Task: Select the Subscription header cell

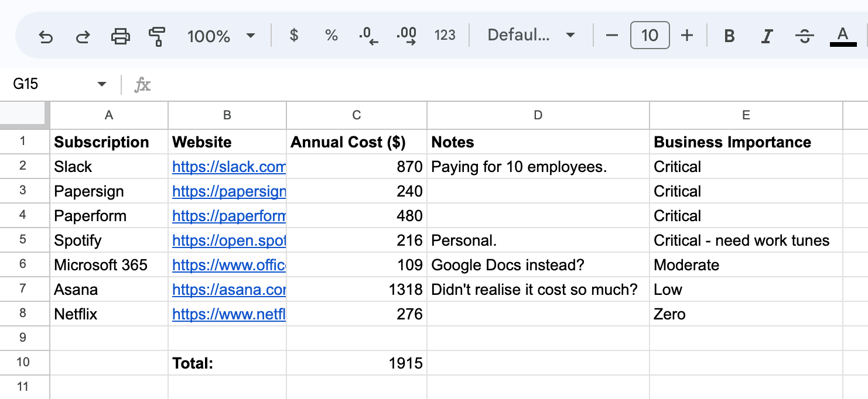Action: (109, 142)
